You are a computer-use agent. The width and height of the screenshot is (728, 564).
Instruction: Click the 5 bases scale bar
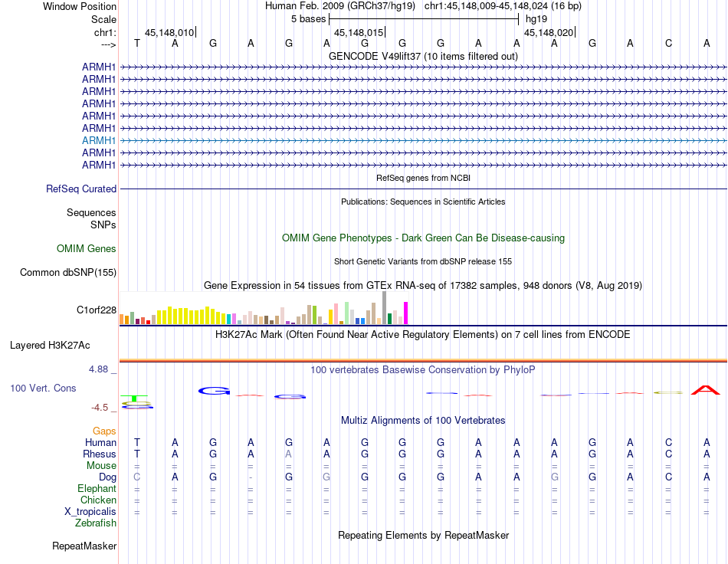coord(424,19)
